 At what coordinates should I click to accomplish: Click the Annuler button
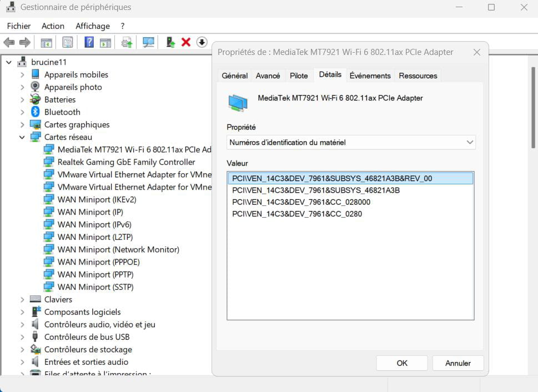click(x=458, y=363)
